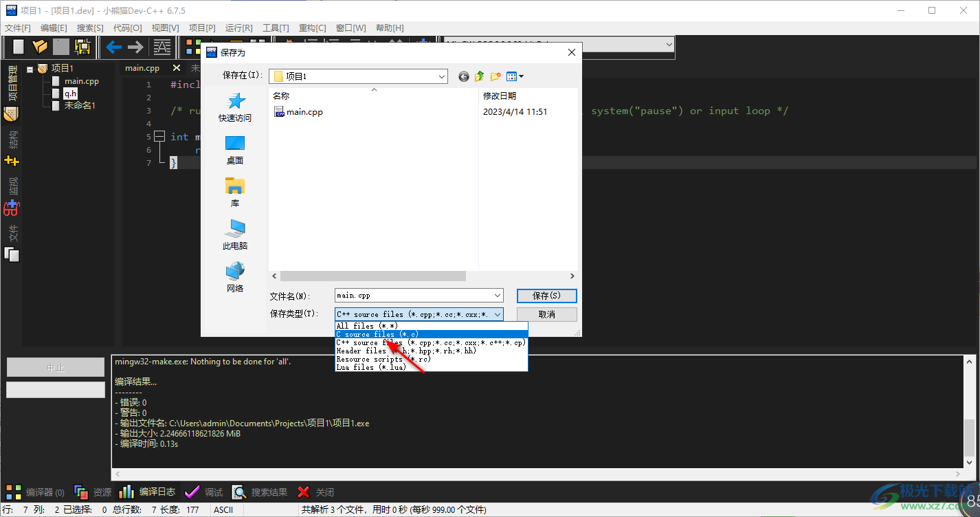
Task: Click the Open file folder toolbar icon
Action: coord(40,47)
